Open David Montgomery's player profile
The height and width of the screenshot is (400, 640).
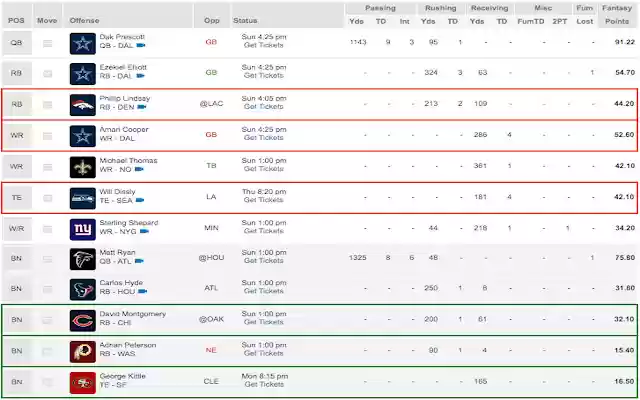tap(133, 314)
